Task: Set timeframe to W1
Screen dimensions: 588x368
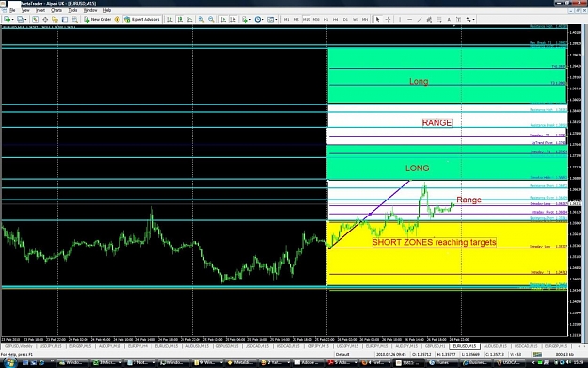Action: click(x=356, y=19)
